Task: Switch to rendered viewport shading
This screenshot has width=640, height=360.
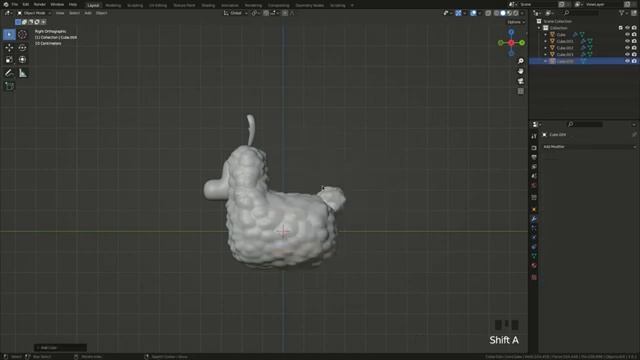Action: 516,13
